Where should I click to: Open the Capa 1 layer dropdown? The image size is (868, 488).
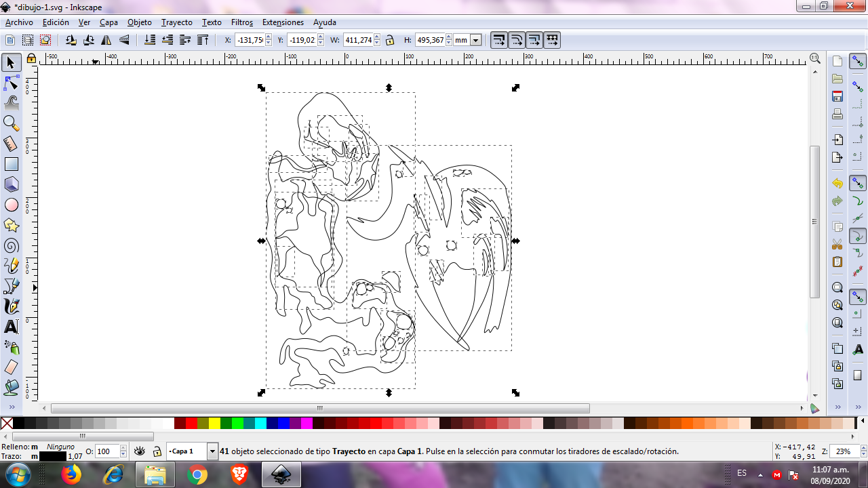(x=212, y=451)
